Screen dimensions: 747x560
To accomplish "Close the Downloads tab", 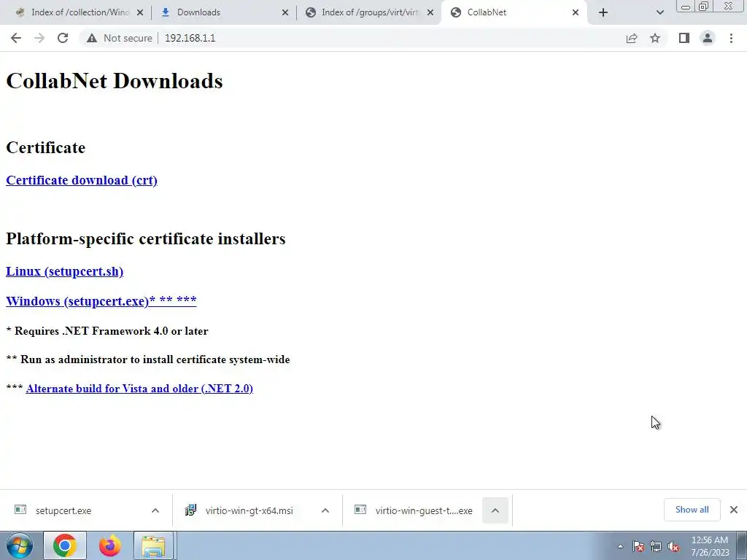I will tap(285, 12).
